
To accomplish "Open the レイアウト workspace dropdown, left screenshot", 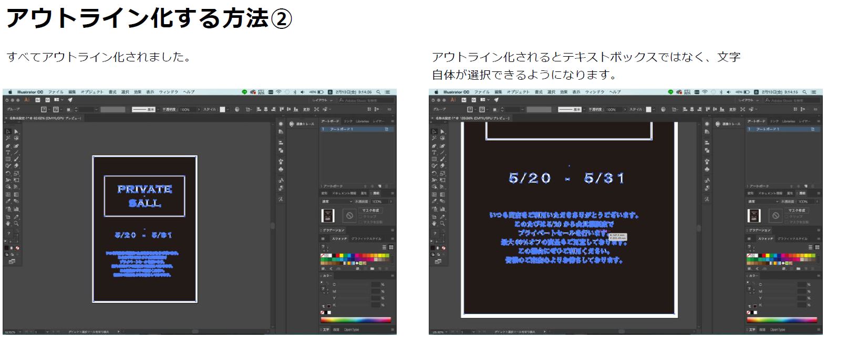I will [322, 100].
